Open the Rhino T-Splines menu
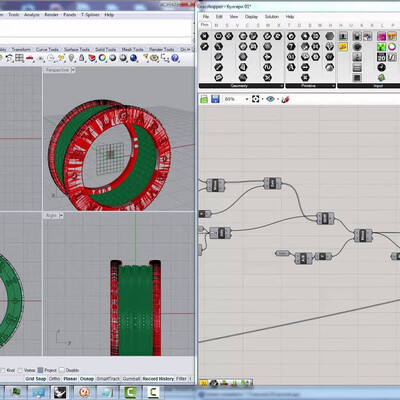400x400 pixels. pos(90,15)
